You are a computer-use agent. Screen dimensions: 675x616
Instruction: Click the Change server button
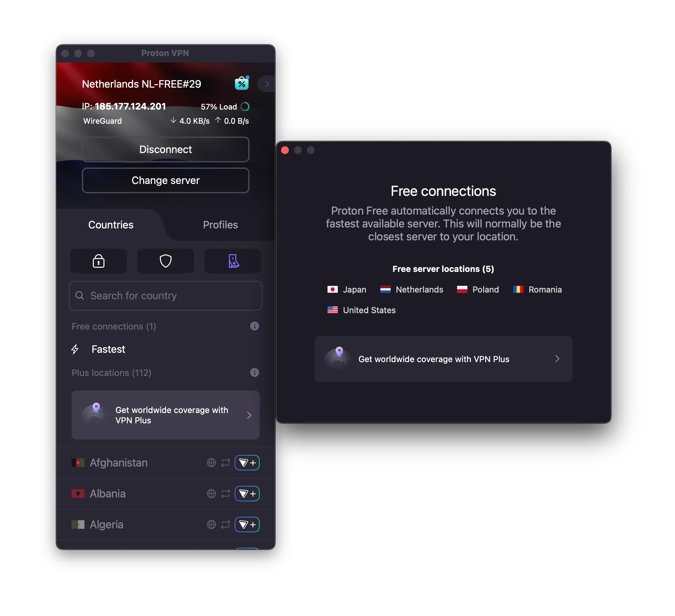[x=165, y=180]
